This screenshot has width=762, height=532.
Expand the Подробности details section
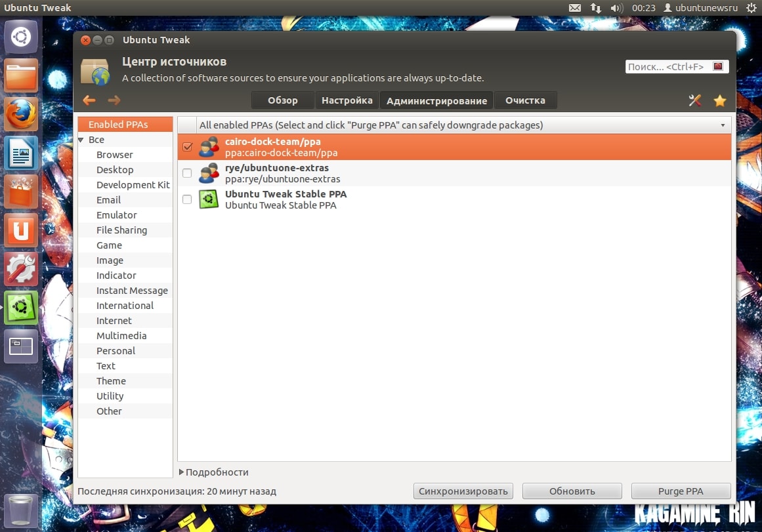(x=181, y=472)
